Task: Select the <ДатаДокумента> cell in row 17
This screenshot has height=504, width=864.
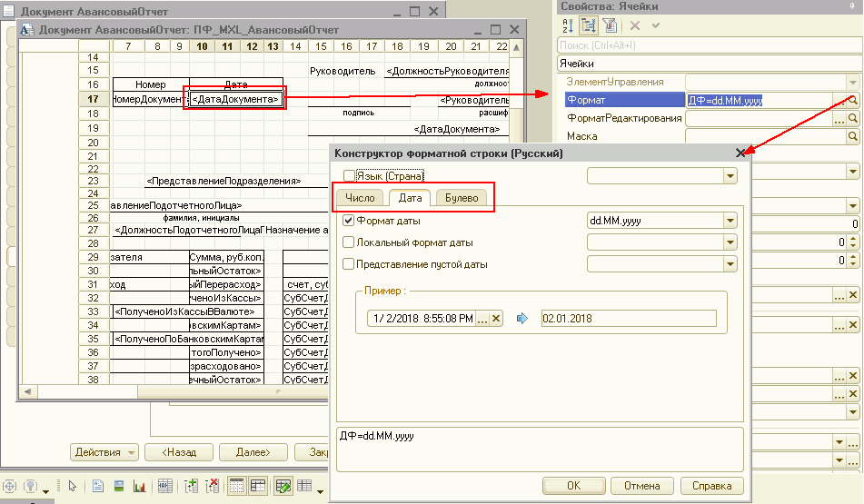Action: point(236,99)
